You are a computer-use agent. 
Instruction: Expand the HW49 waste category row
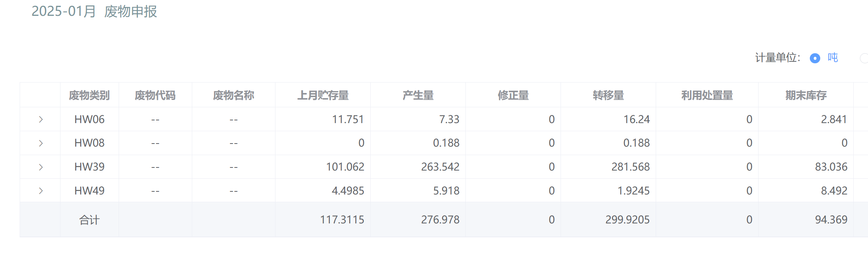(40, 191)
